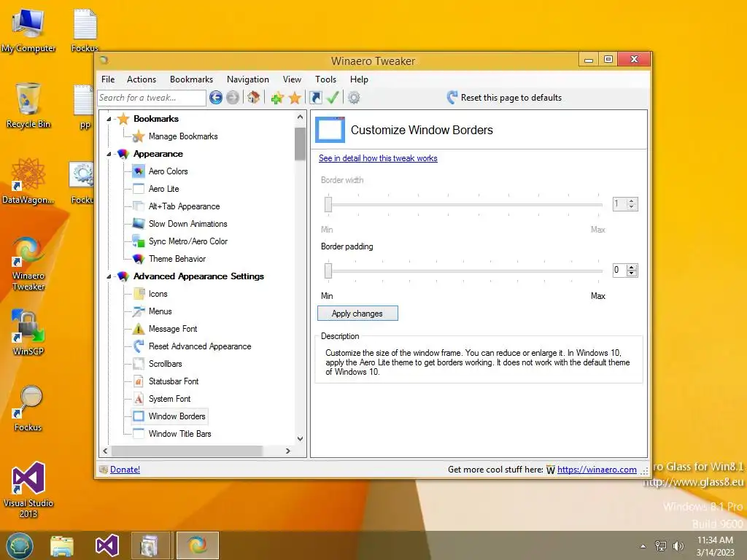Open the gear Settings toolbar icon

point(354,98)
